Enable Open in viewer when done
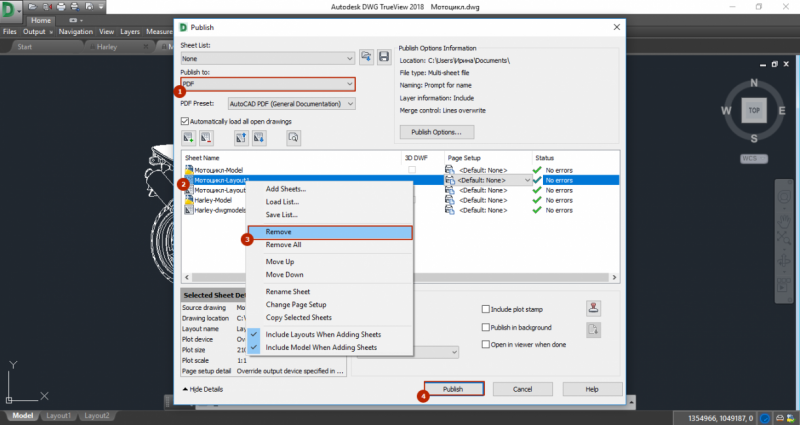 (x=486, y=344)
